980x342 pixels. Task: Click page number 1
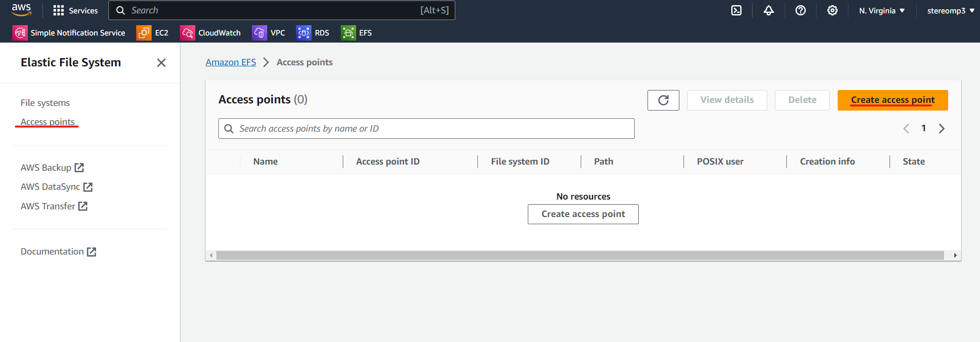[x=923, y=129]
